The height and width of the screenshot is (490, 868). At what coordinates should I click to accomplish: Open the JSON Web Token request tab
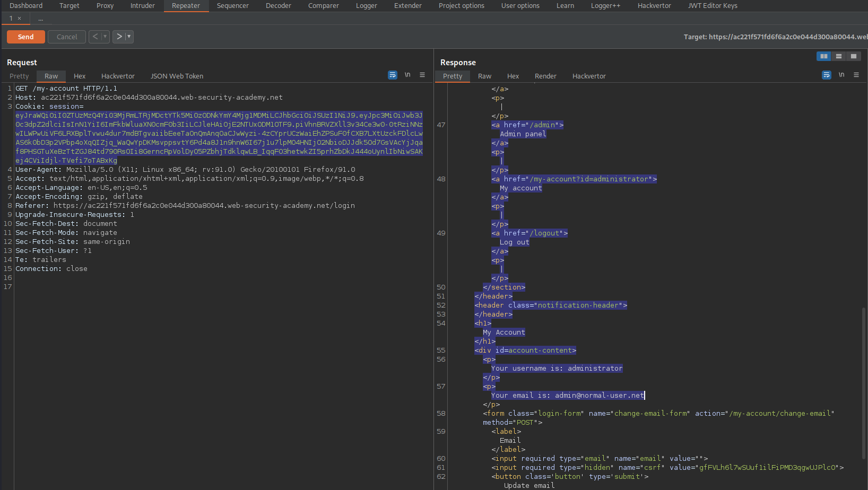177,76
